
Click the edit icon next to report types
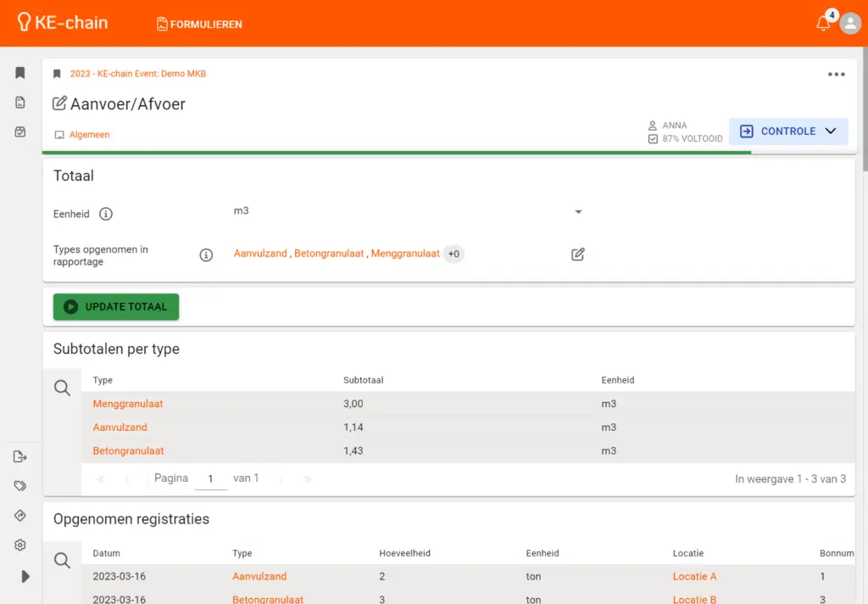(x=578, y=254)
